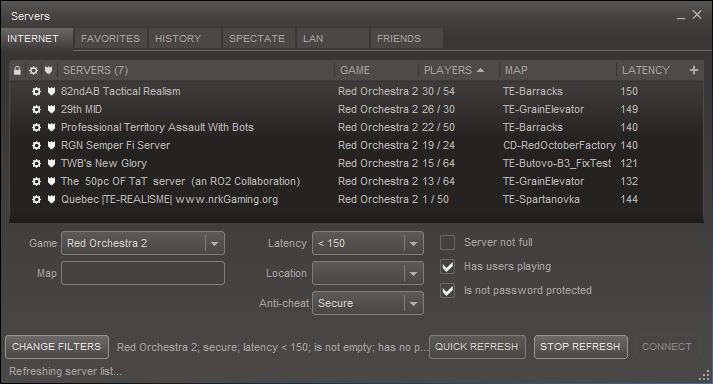Viewport: 713px width, 384px height.
Task: Select Professional Territory Assault With Bots server
Action: 356,127
